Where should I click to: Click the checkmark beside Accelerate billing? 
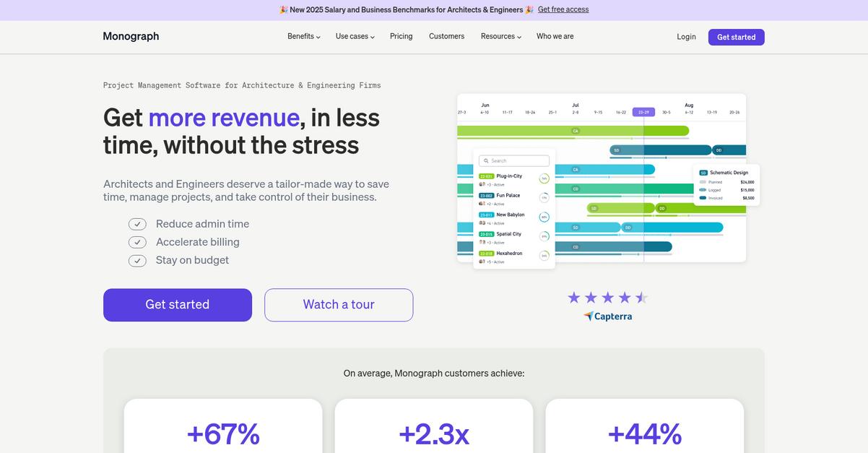pos(137,243)
